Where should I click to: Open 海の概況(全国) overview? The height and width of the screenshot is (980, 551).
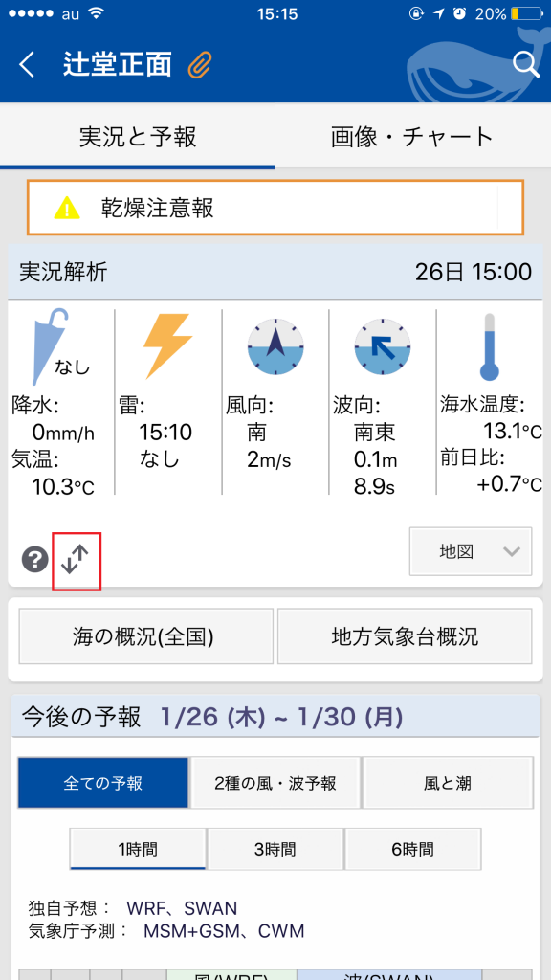tap(146, 636)
